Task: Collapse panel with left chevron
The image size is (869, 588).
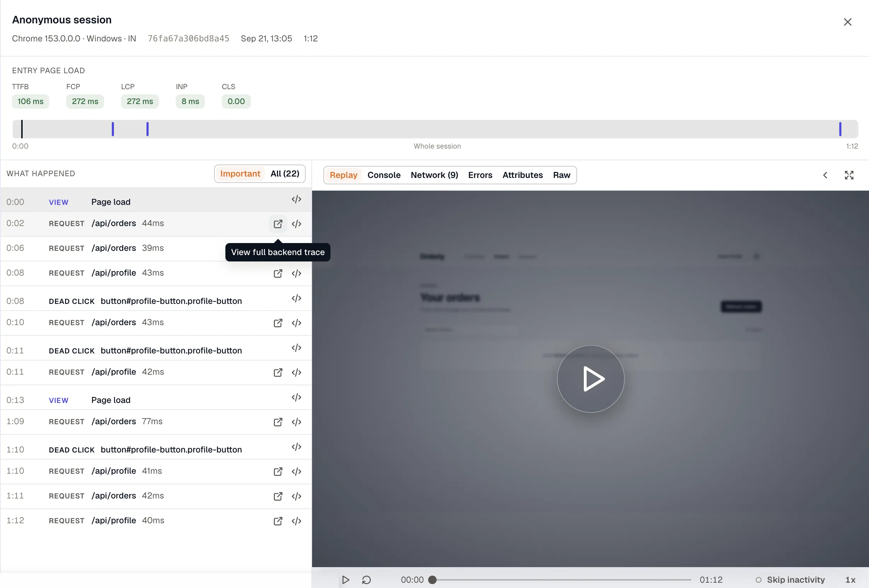Action: point(825,175)
